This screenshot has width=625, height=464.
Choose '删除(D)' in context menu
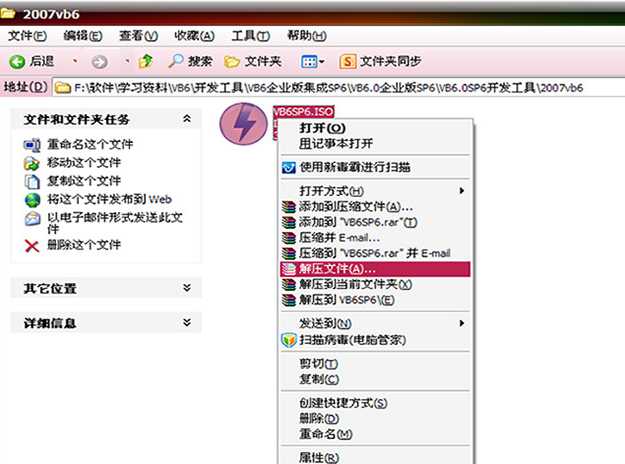375,419
